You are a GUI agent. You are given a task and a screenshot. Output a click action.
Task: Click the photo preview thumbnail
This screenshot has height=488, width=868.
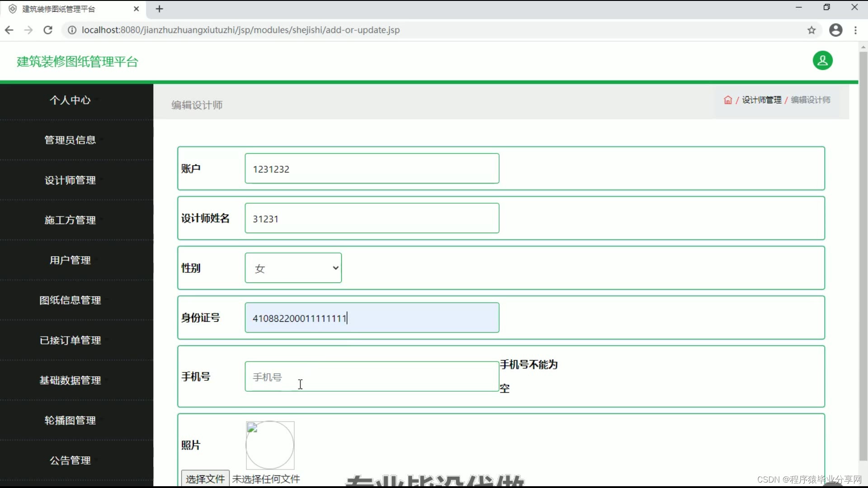point(270,445)
